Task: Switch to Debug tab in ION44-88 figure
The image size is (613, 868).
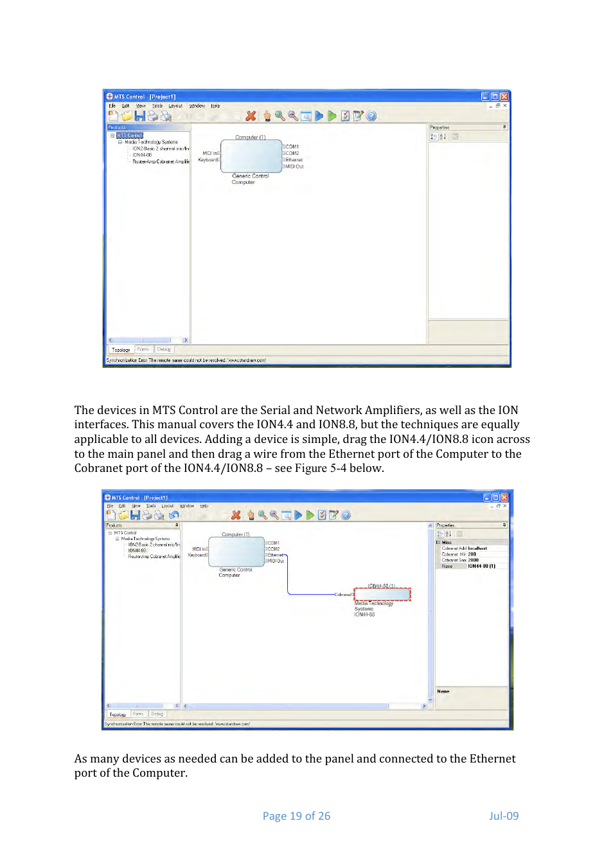Action: point(157,714)
